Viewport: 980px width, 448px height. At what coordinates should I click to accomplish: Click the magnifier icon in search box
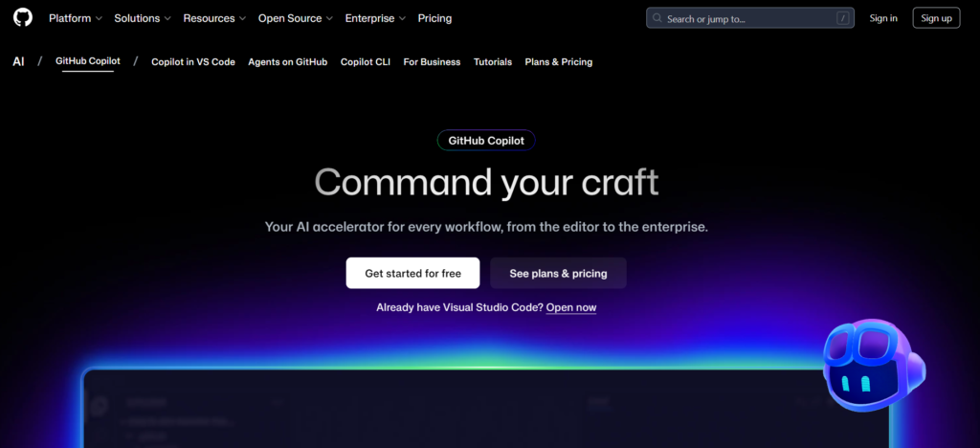[x=657, y=18]
